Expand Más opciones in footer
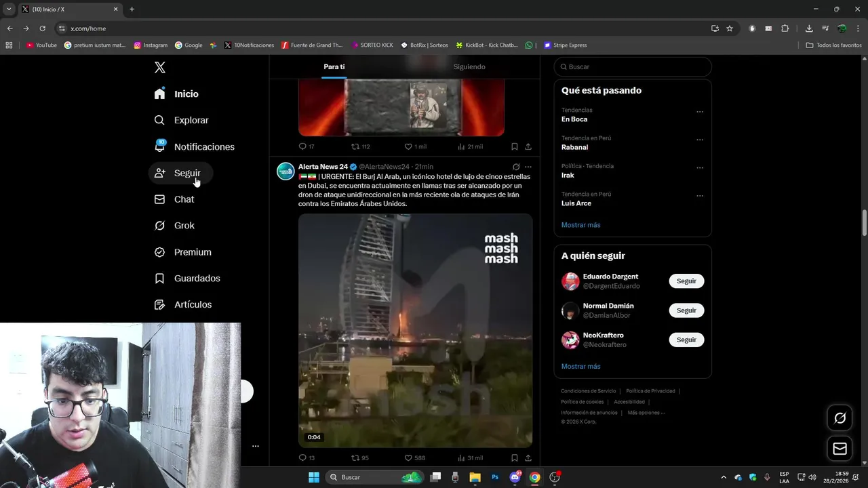 pyautogui.click(x=646, y=413)
